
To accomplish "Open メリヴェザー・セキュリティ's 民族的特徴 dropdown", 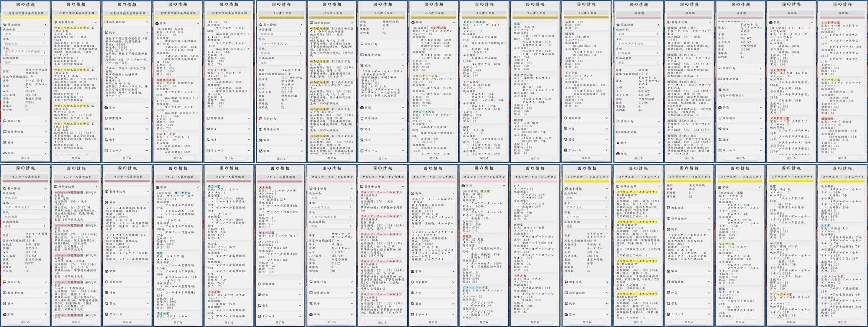I will click(x=588, y=226).
